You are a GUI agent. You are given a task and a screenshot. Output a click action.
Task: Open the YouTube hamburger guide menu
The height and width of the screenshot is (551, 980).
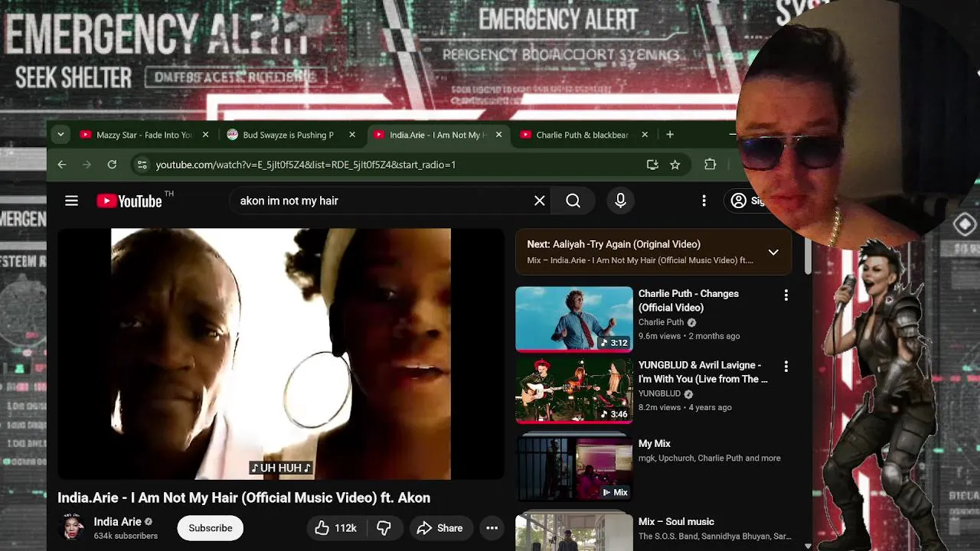tap(71, 201)
